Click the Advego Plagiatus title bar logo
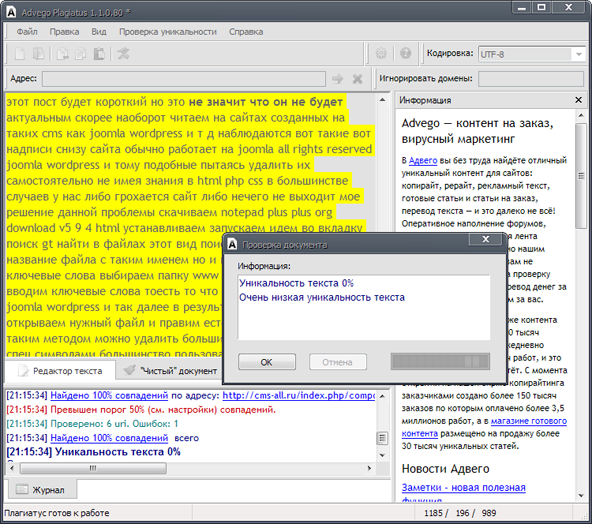592x524 pixels. [11, 12]
